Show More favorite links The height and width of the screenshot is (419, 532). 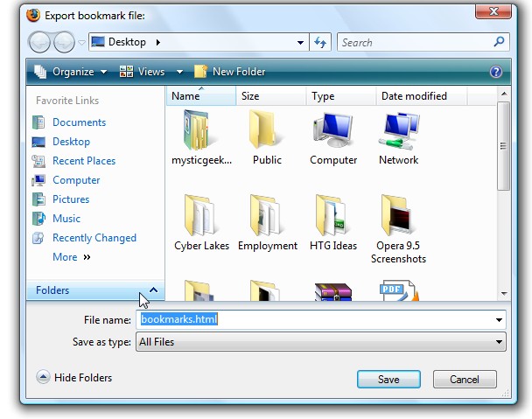pos(72,257)
